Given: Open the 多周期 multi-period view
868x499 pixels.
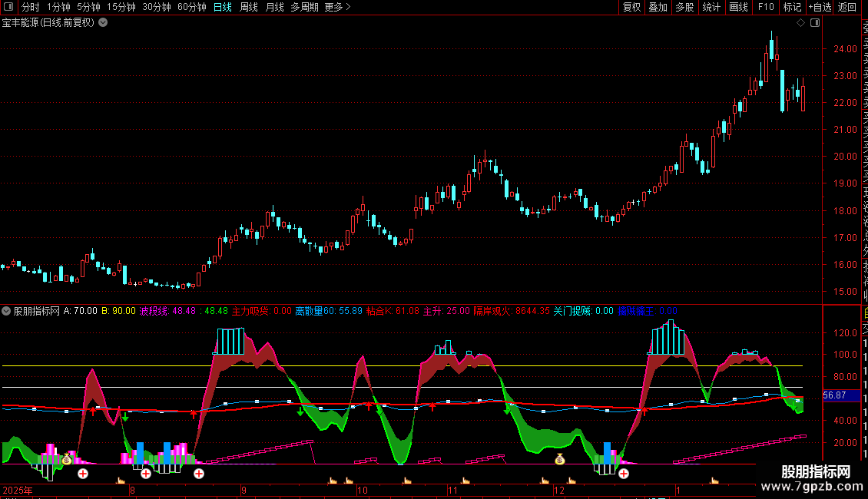Looking at the screenshot, I should pyautogui.click(x=304, y=7).
